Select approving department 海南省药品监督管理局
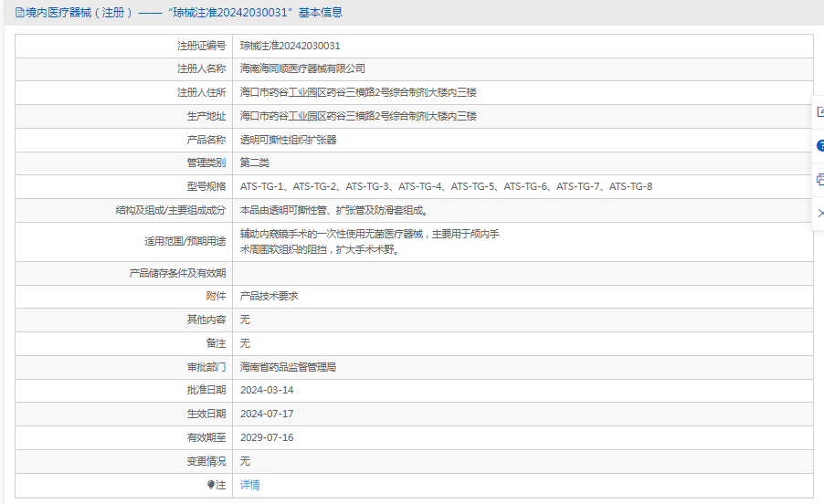824x504 pixels. coord(288,367)
